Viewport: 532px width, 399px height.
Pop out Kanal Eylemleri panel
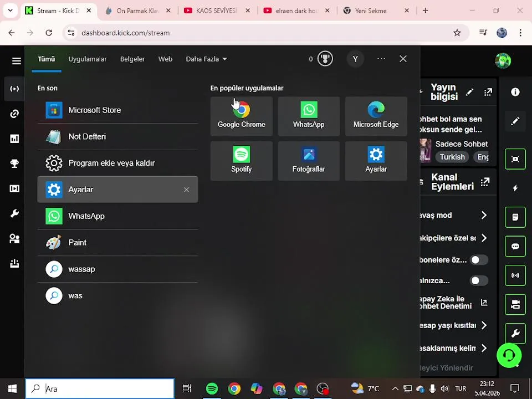[x=485, y=182]
